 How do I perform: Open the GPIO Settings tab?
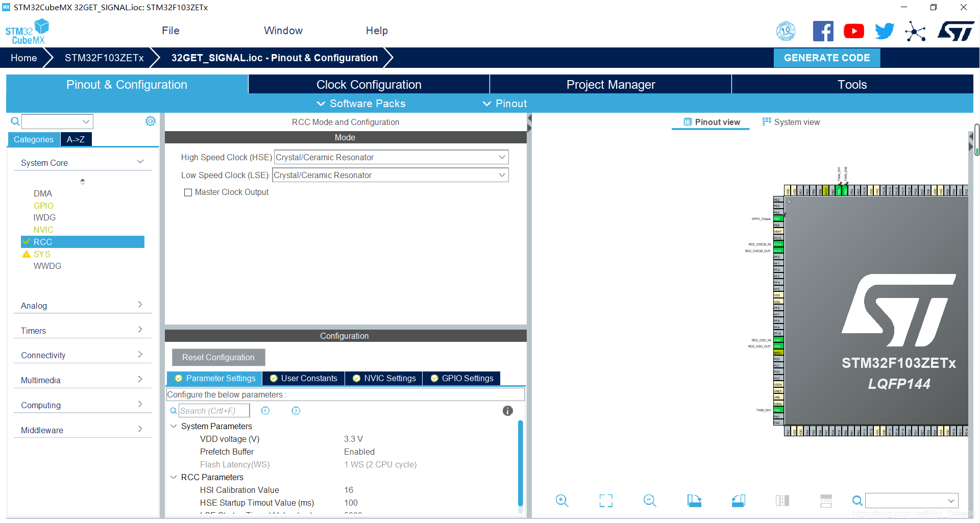click(x=462, y=378)
